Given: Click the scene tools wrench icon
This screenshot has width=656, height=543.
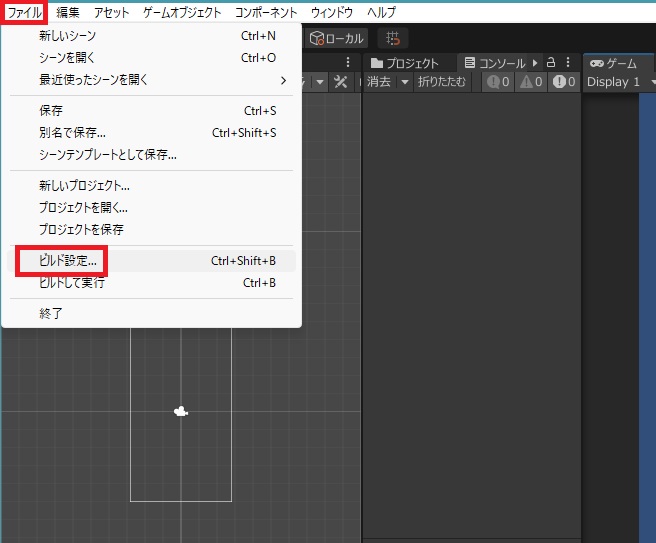Looking at the screenshot, I should [341, 82].
